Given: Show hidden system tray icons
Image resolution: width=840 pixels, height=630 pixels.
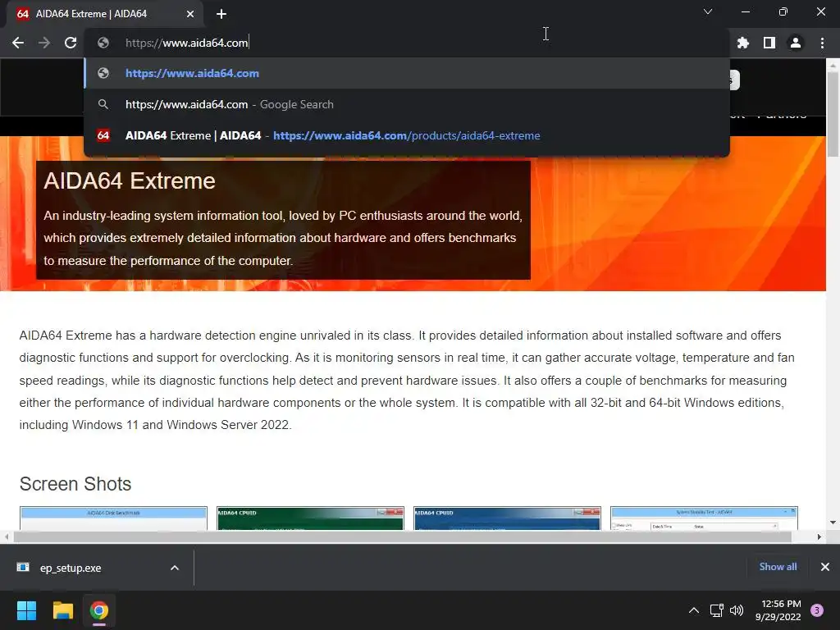Looking at the screenshot, I should (x=694, y=610).
